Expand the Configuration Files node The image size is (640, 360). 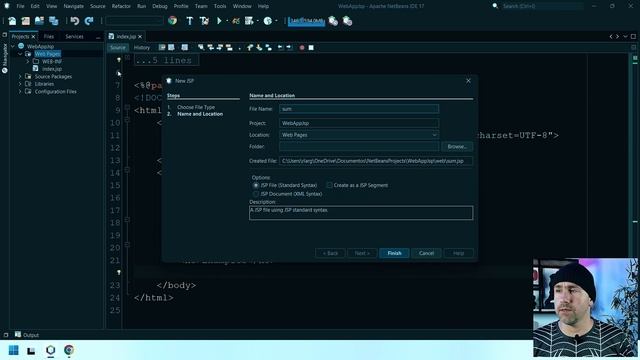(20, 92)
